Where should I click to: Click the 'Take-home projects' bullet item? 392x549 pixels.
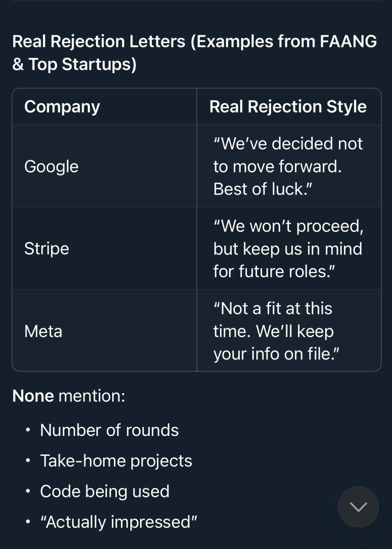point(116,461)
